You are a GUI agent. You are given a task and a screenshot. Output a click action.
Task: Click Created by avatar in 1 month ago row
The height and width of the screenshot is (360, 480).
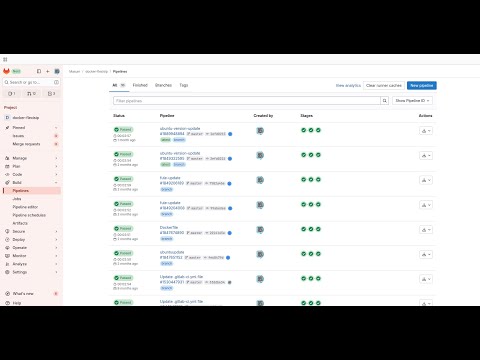(x=260, y=131)
